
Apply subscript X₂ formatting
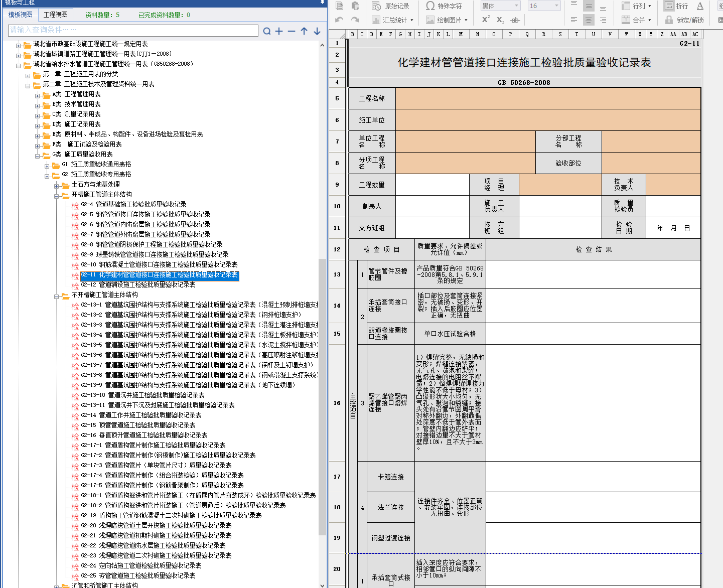pyautogui.click(x=500, y=20)
